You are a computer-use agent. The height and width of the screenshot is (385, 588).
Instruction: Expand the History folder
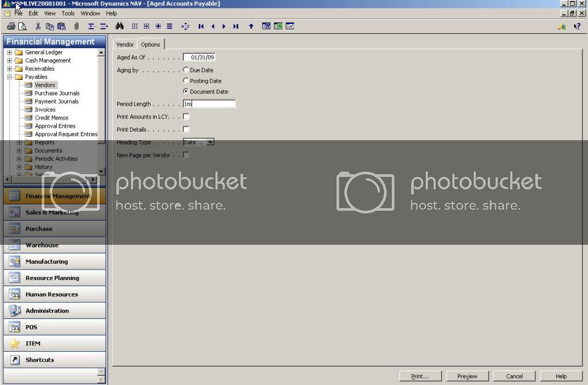click(x=19, y=167)
